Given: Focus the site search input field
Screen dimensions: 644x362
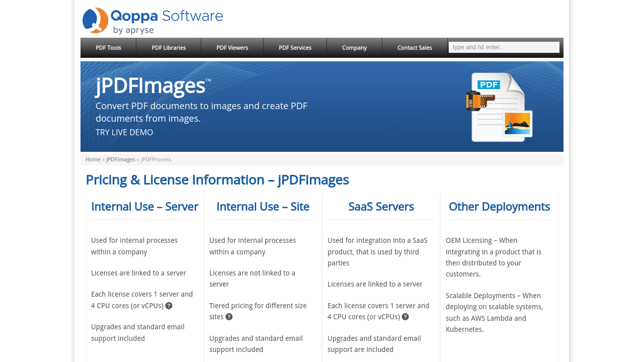Looking at the screenshot, I should pyautogui.click(x=504, y=47).
